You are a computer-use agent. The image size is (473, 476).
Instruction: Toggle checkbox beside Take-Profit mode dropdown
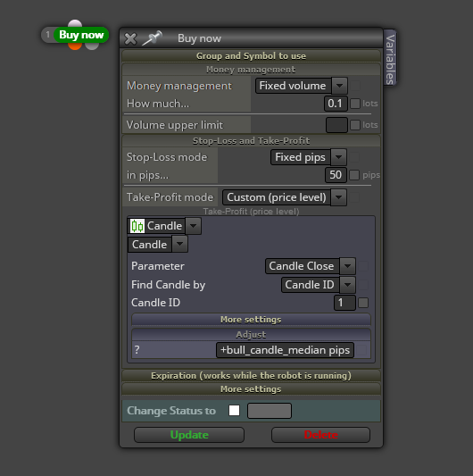(x=354, y=197)
